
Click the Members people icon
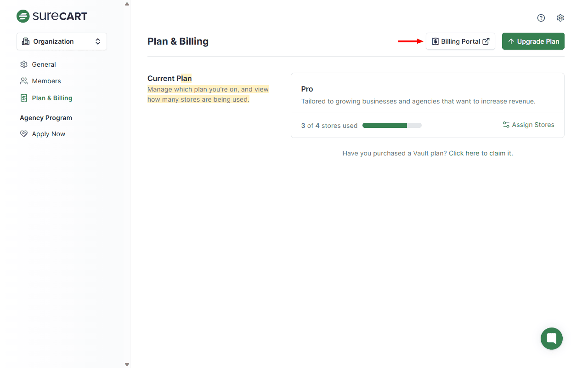tap(24, 81)
